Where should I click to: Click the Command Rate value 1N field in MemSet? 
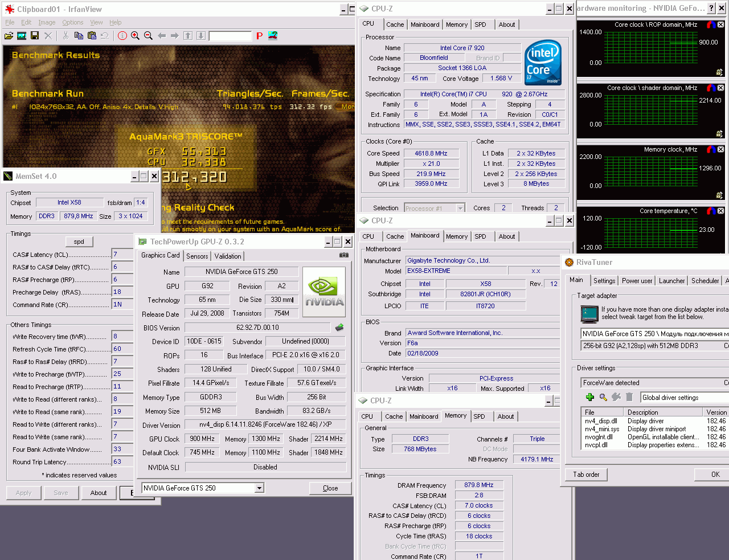(x=122, y=304)
